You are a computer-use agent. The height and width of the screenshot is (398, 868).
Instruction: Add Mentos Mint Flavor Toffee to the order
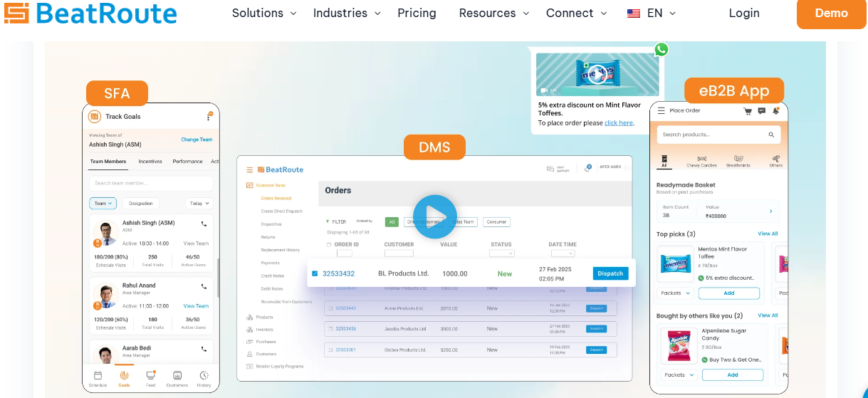[x=729, y=293]
